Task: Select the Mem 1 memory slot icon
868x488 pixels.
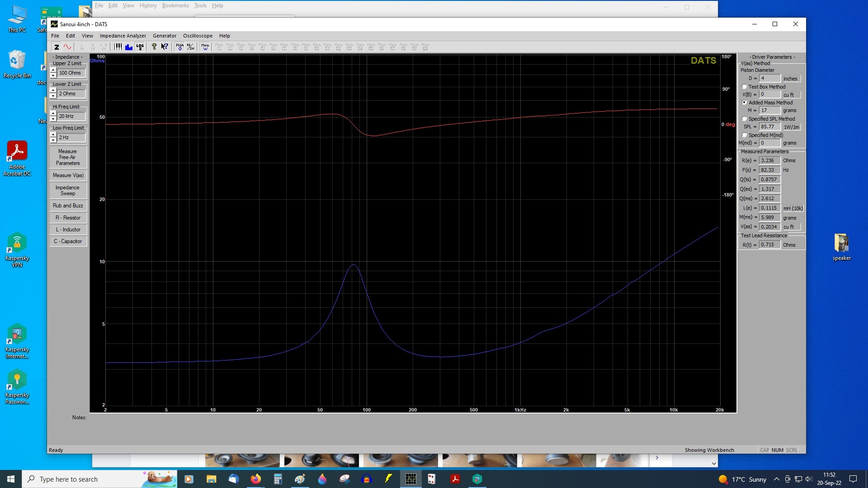Action: point(219,47)
